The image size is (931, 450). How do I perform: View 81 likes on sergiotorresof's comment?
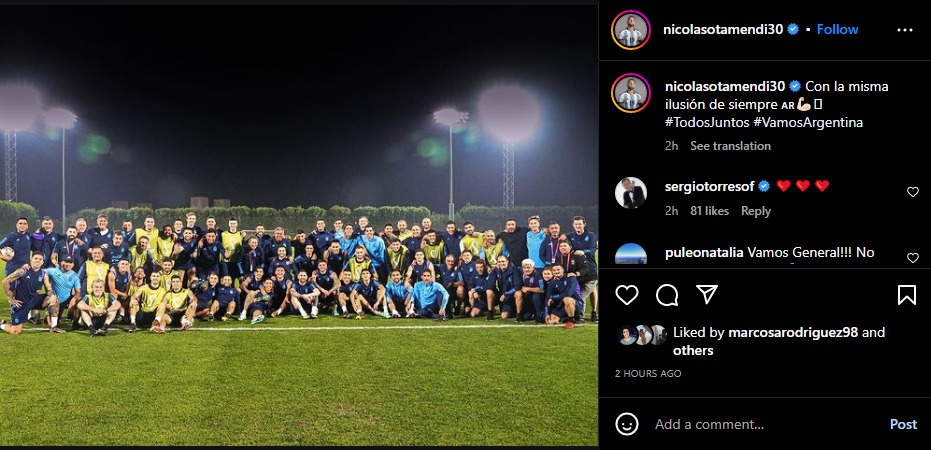pos(710,211)
